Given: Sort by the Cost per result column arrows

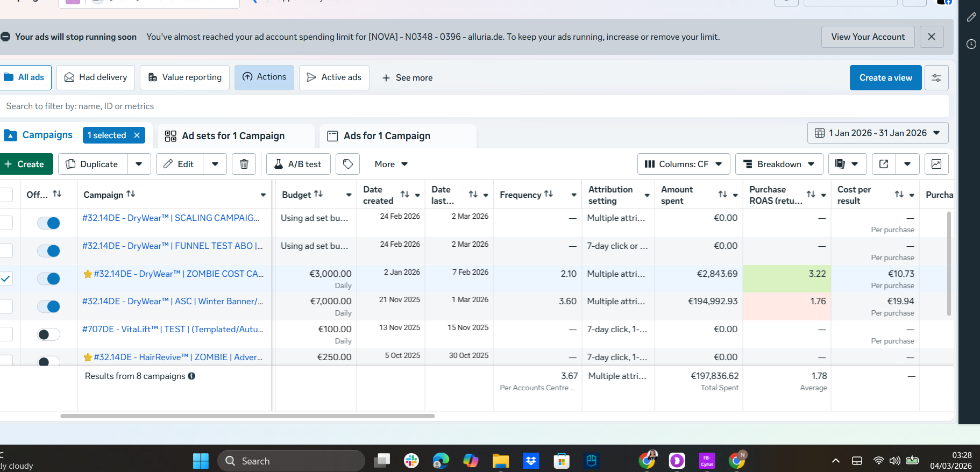Looking at the screenshot, I should [x=899, y=194].
